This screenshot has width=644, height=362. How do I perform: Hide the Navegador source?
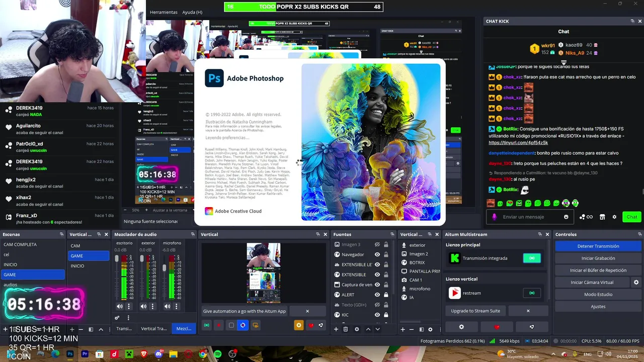pyautogui.click(x=377, y=254)
